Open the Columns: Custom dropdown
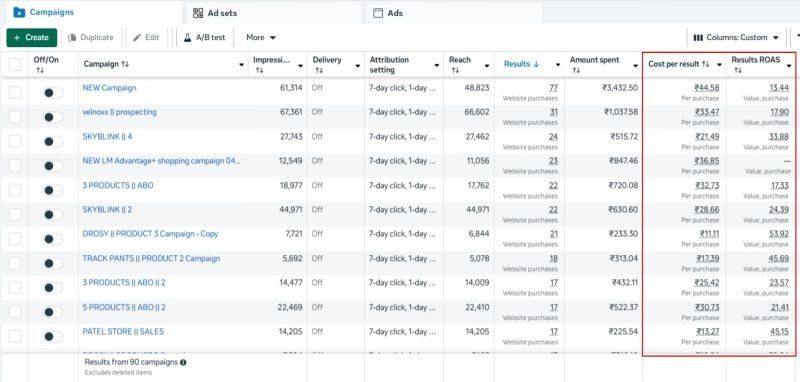Viewport: 800px width, 382px height. coord(736,37)
